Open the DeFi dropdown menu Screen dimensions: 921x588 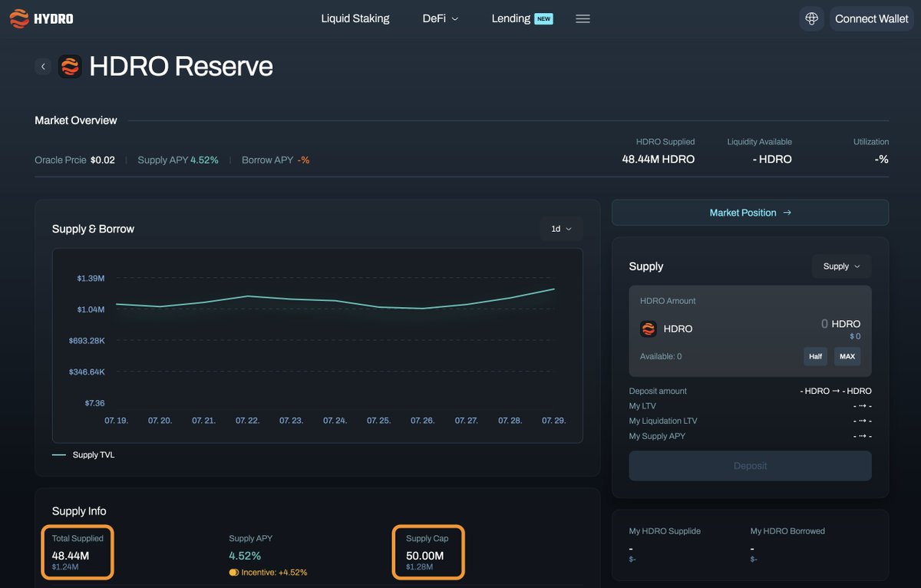coord(440,18)
